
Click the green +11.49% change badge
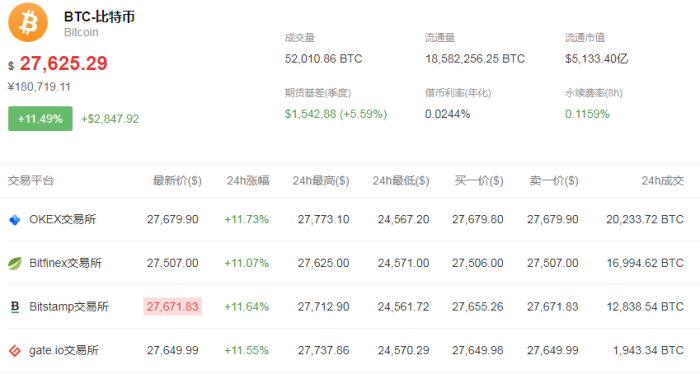point(40,119)
